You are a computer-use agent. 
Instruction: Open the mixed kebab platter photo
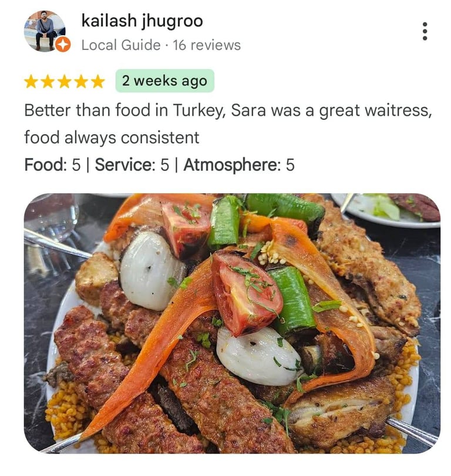232,323
